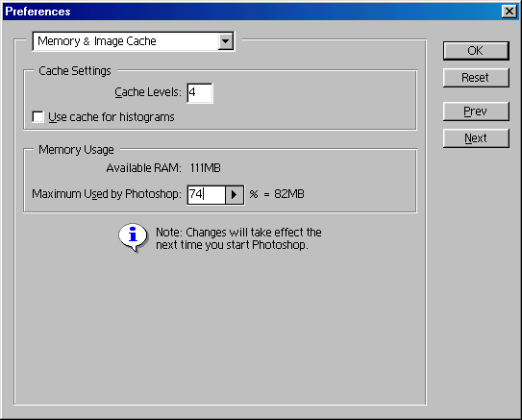522x420 pixels.
Task: Click the Preferences title bar text
Action: point(37,12)
